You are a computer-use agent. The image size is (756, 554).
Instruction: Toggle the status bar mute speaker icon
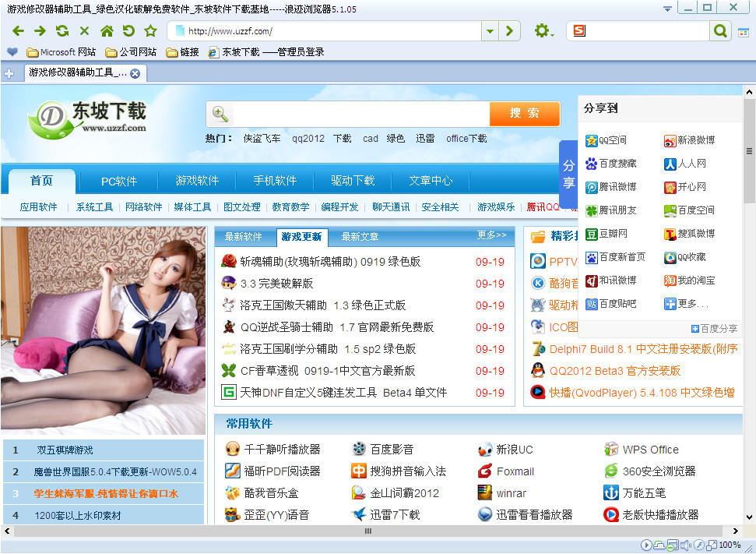click(686, 545)
